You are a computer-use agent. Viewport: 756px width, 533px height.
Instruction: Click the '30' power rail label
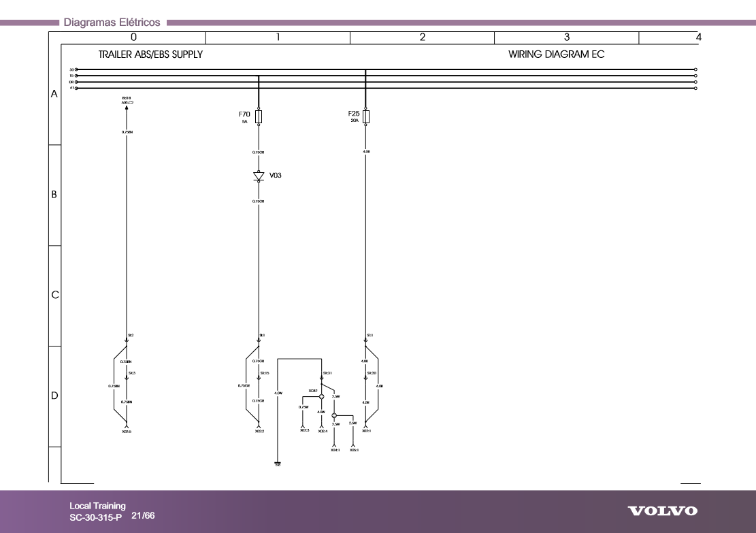click(x=71, y=69)
